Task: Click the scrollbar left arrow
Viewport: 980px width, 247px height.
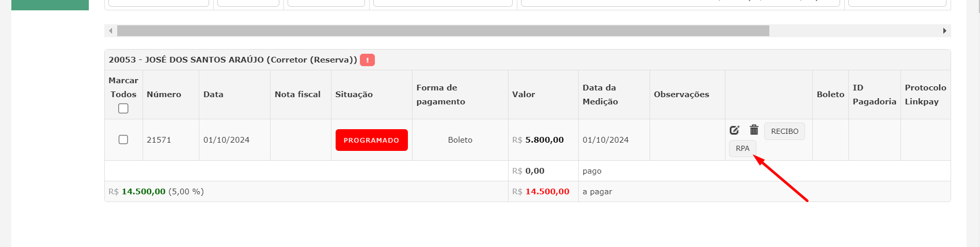Action: pos(110,31)
